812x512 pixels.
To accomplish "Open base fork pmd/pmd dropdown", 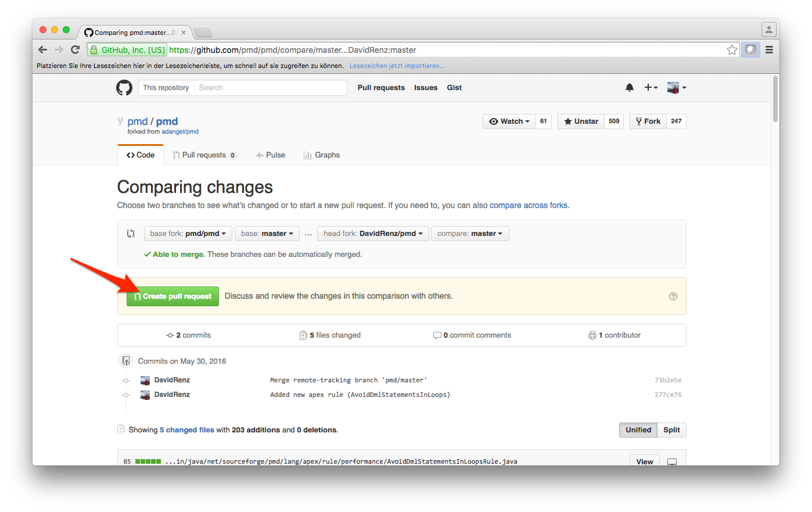I will pyautogui.click(x=188, y=234).
